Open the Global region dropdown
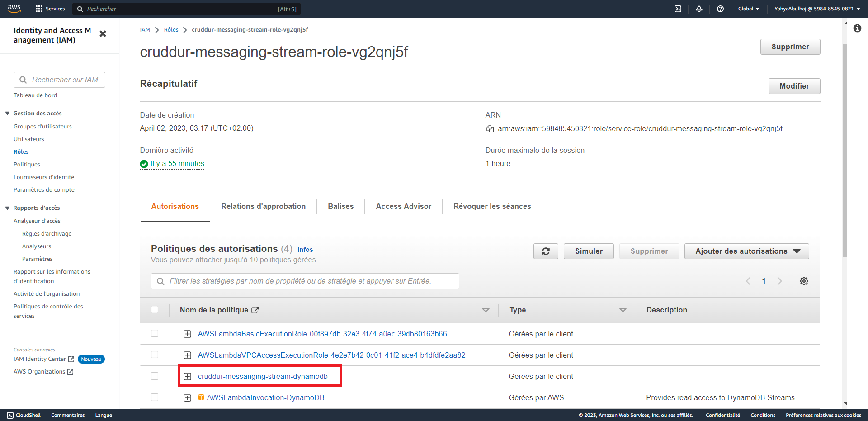This screenshot has height=421, width=868. click(749, 9)
